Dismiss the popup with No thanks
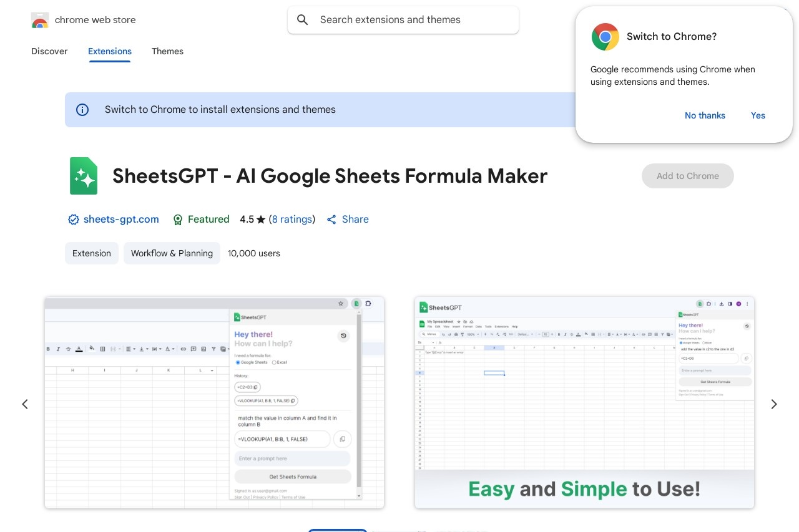This screenshot has width=799, height=532. (705, 115)
